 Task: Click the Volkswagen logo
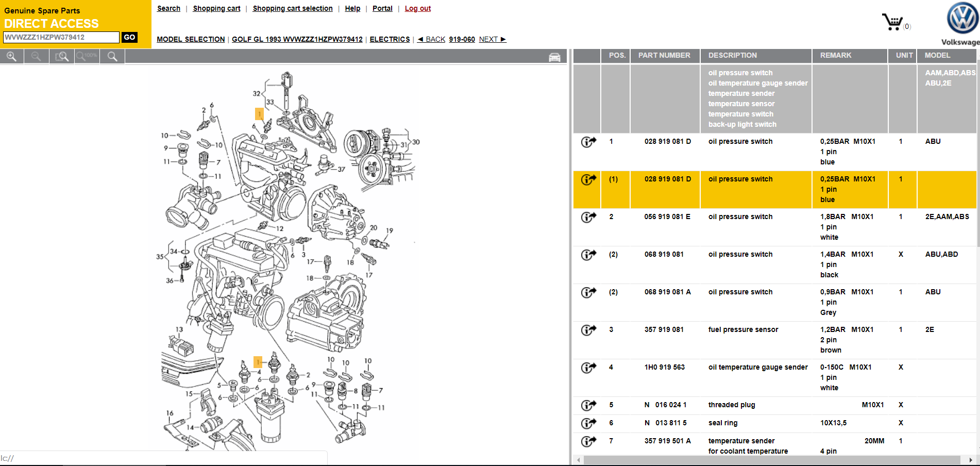(x=961, y=19)
